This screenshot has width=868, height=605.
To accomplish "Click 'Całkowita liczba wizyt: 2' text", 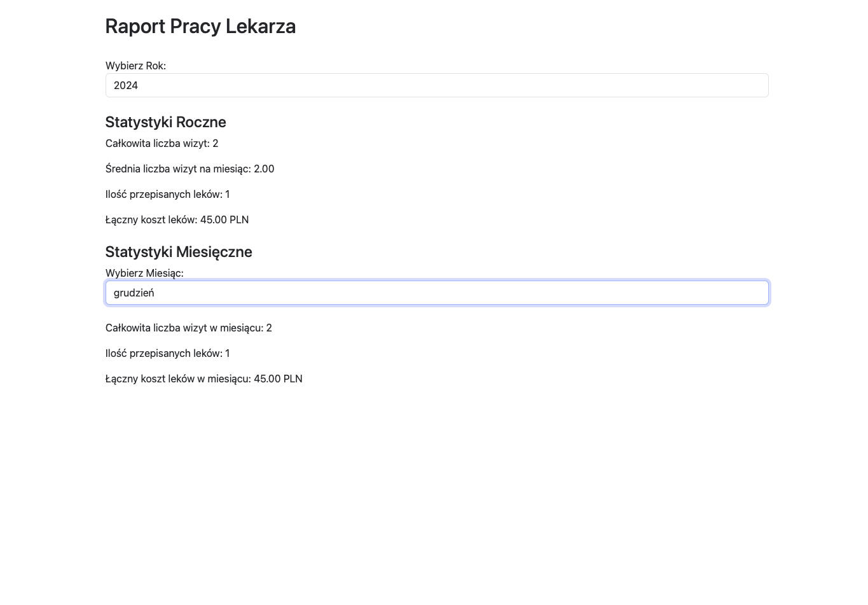I will (162, 143).
